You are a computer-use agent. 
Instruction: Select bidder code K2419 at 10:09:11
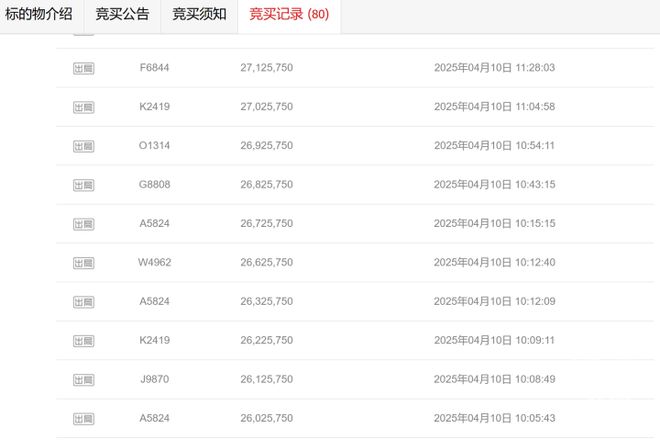pyautogui.click(x=154, y=340)
